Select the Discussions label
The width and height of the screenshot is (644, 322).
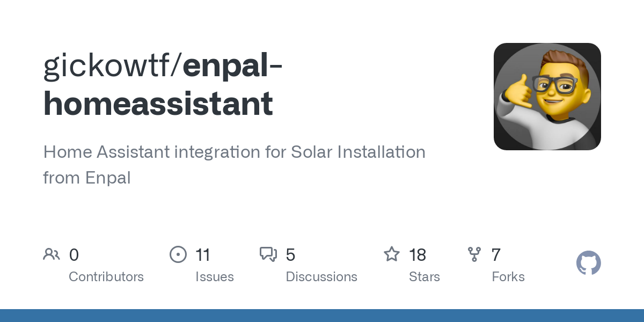[321, 277]
